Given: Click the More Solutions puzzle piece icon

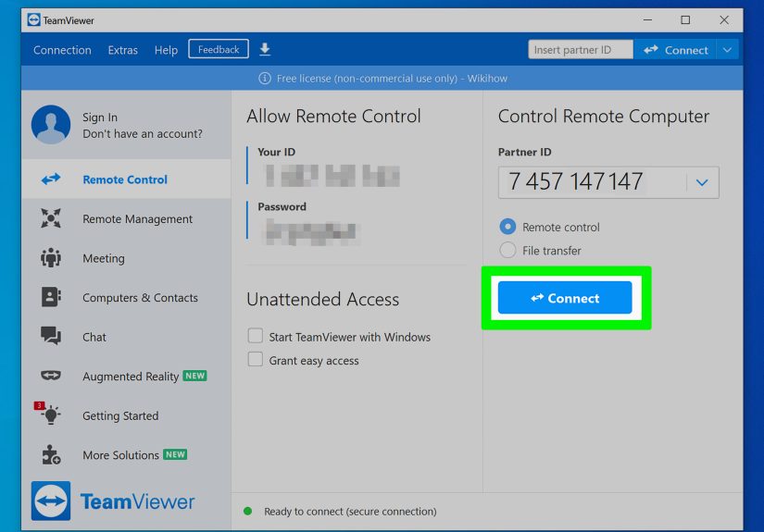Looking at the screenshot, I should coord(51,454).
